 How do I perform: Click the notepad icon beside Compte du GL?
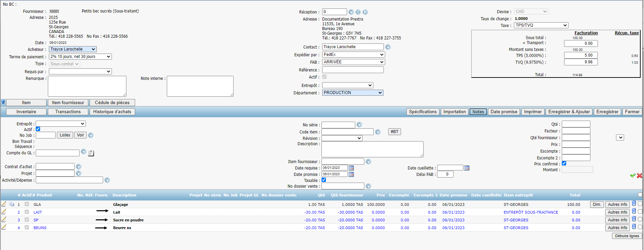(x=91, y=153)
